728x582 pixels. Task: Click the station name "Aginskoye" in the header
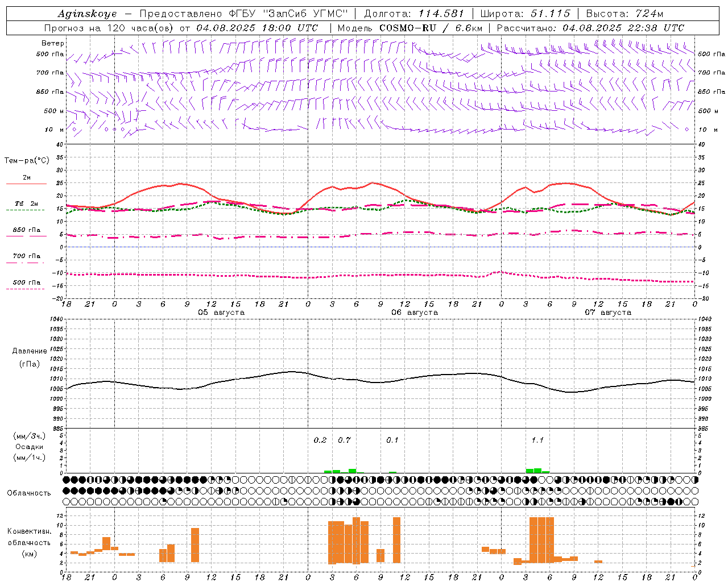[88, 14]
